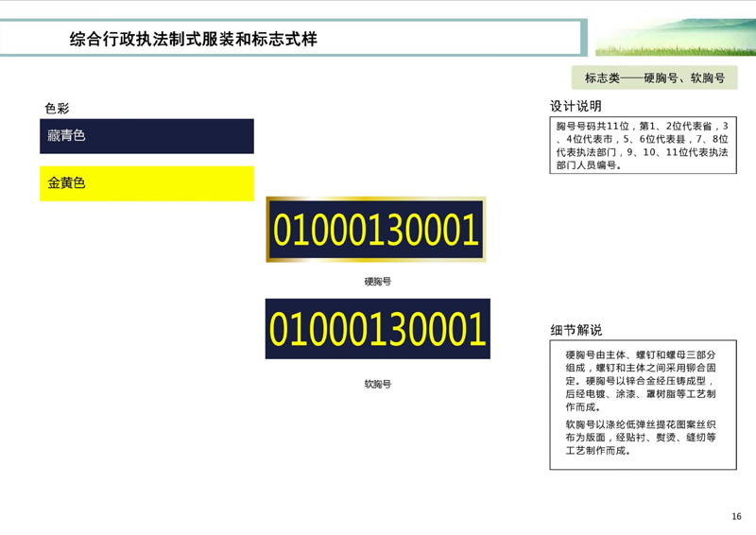This screenshot has width=756, height=535.
Task: Select the frameless soft badge number image
Action: (x=377, y=329)
